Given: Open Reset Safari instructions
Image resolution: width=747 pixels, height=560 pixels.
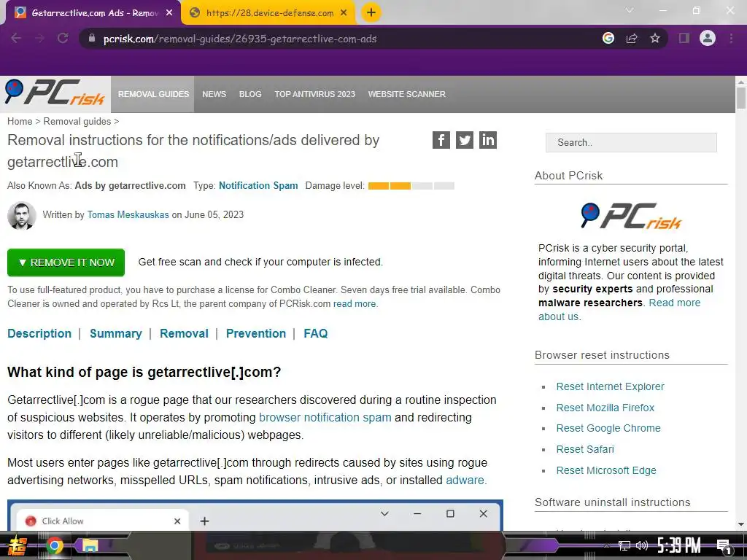Looking at the screenshot, I should coord(585,449).
